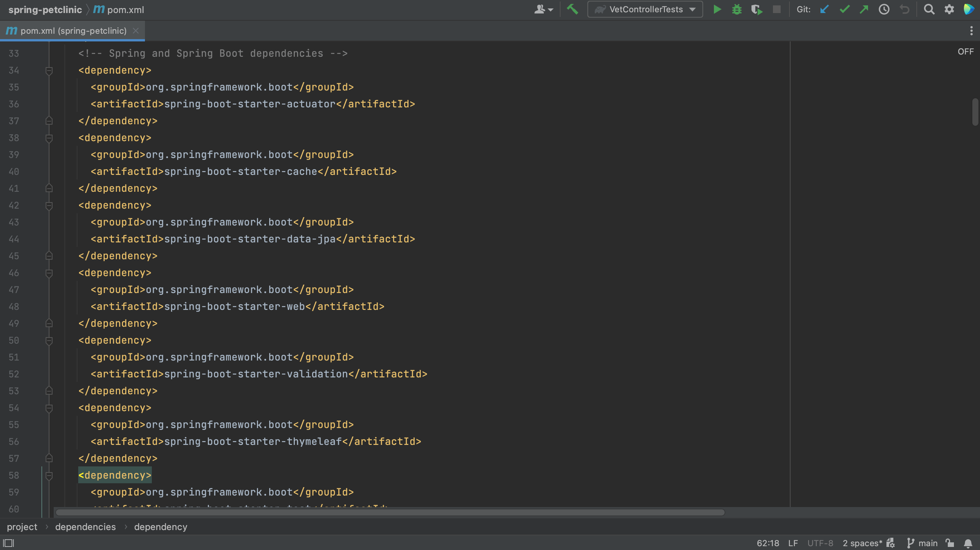Toggle the inspection highlighting OFF widget

click(x=965, y=51)
